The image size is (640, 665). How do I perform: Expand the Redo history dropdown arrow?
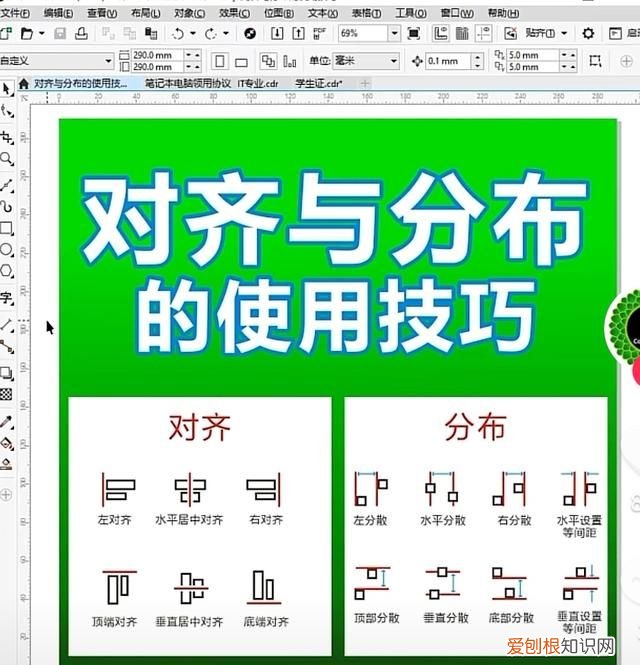226,33
